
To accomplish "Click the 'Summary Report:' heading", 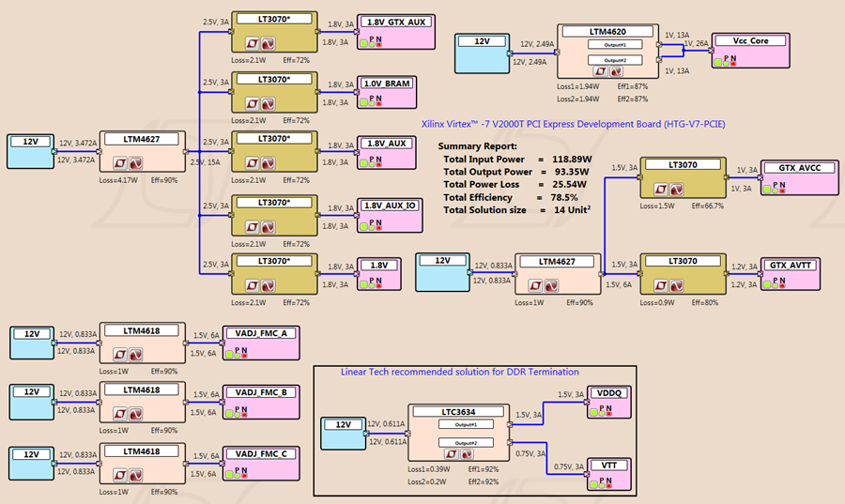I will click(478, 145).
